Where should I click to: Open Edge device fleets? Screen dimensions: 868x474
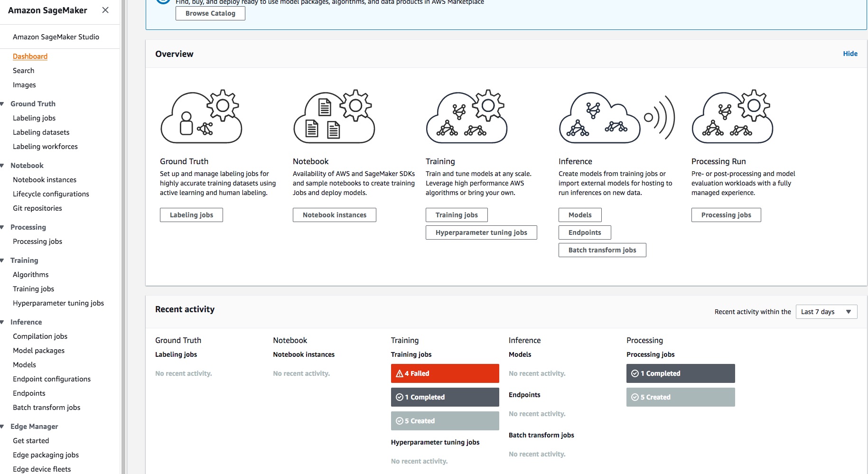pos(42,469)
